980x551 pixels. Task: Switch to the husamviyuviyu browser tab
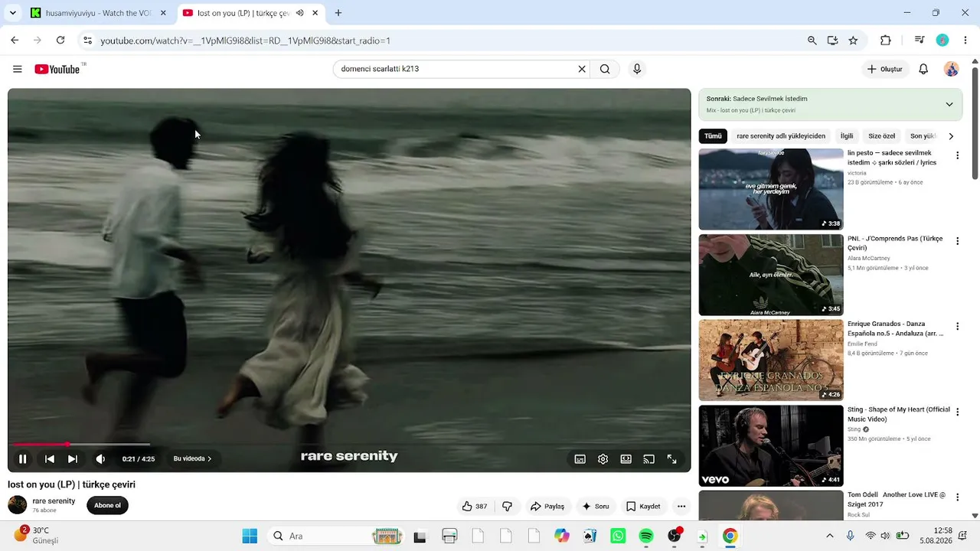click(x=98, y=13)
